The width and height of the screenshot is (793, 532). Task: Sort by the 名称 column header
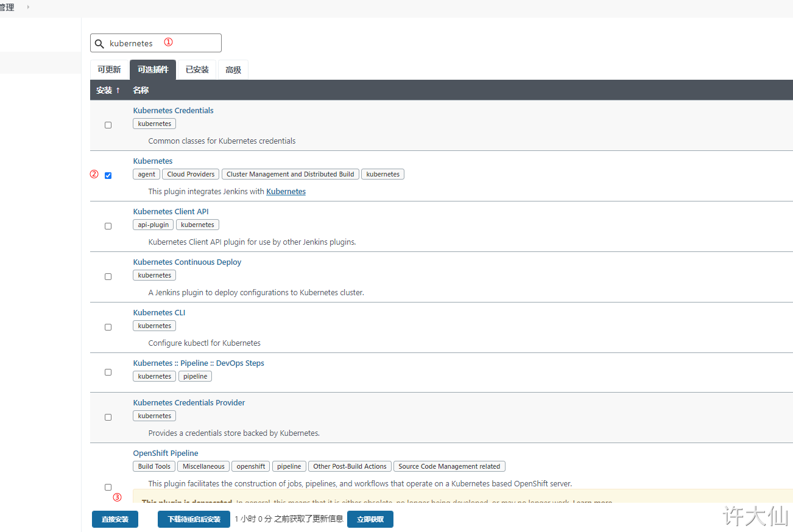141,90
